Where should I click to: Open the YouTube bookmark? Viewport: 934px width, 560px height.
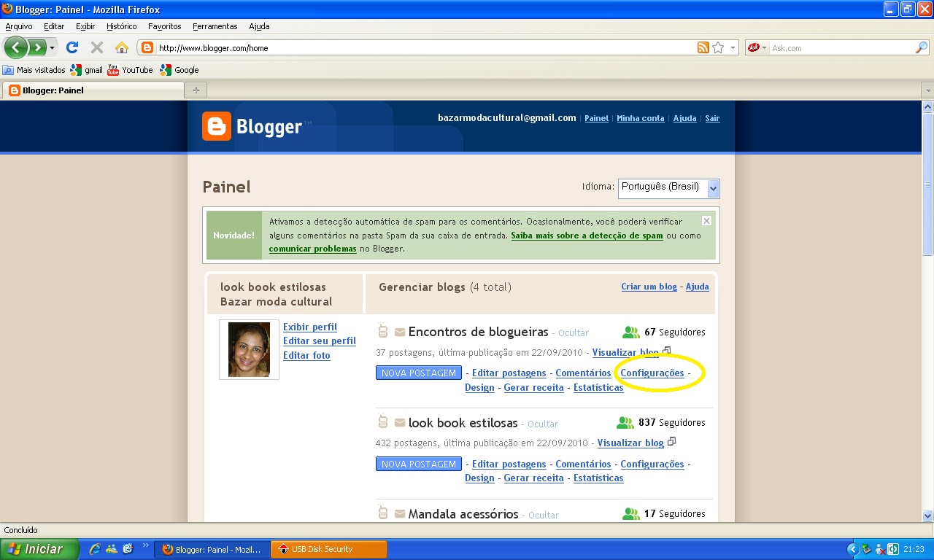[x=130, y=70]
